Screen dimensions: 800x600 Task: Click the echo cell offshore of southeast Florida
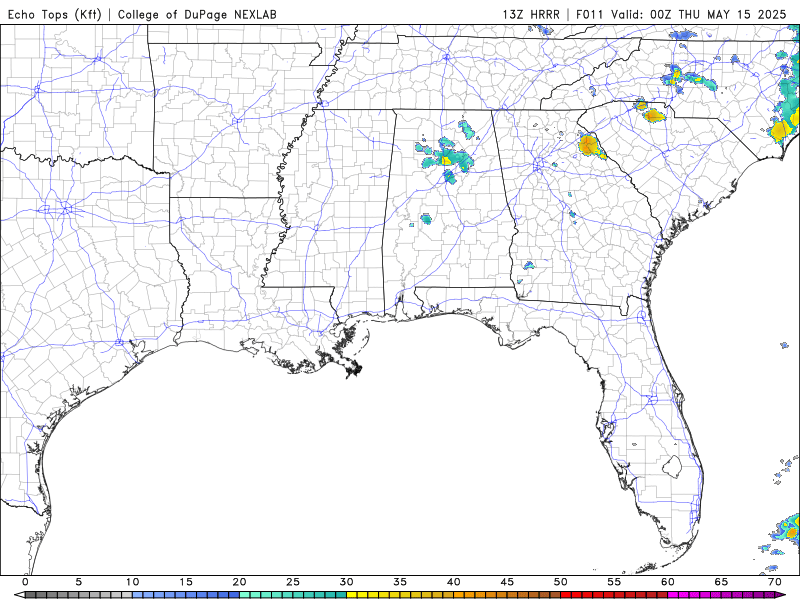coord(787,531)
